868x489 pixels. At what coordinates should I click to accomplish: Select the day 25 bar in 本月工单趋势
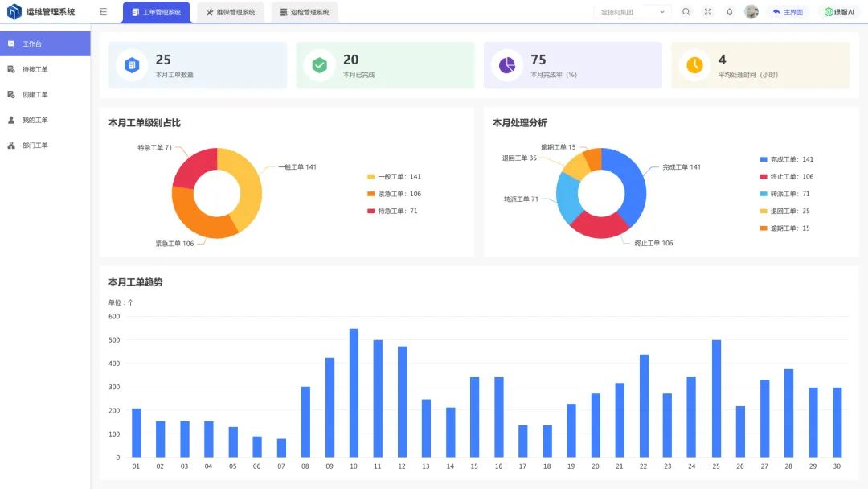716,399
